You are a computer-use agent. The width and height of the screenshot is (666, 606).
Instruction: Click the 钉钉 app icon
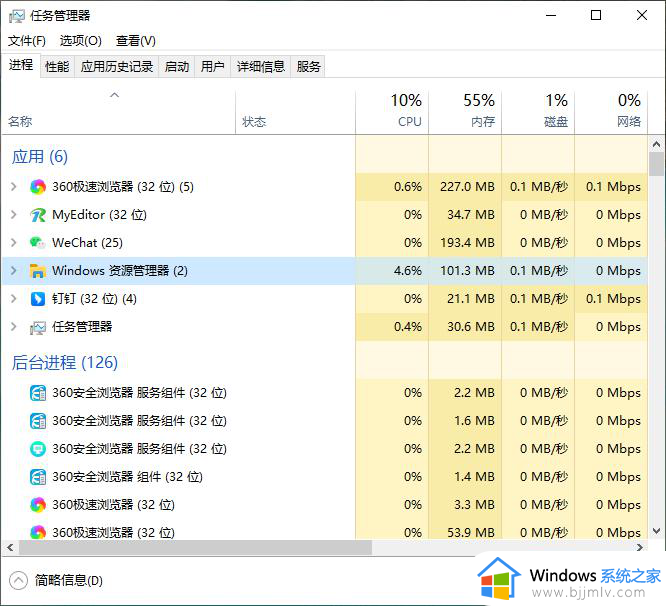[x=38, y=299]
